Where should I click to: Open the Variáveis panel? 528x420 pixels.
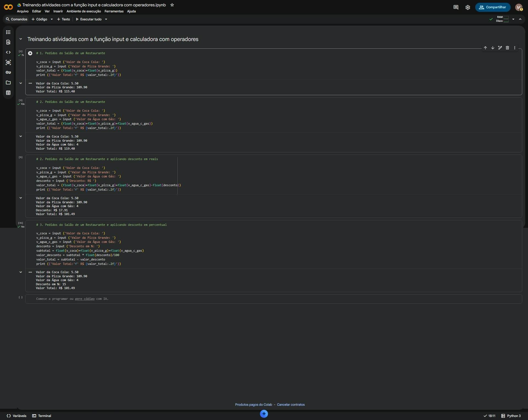coord(16,416)
